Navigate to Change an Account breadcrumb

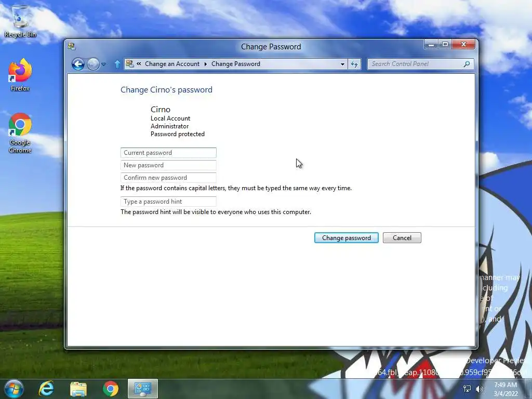tap(172, 64)
